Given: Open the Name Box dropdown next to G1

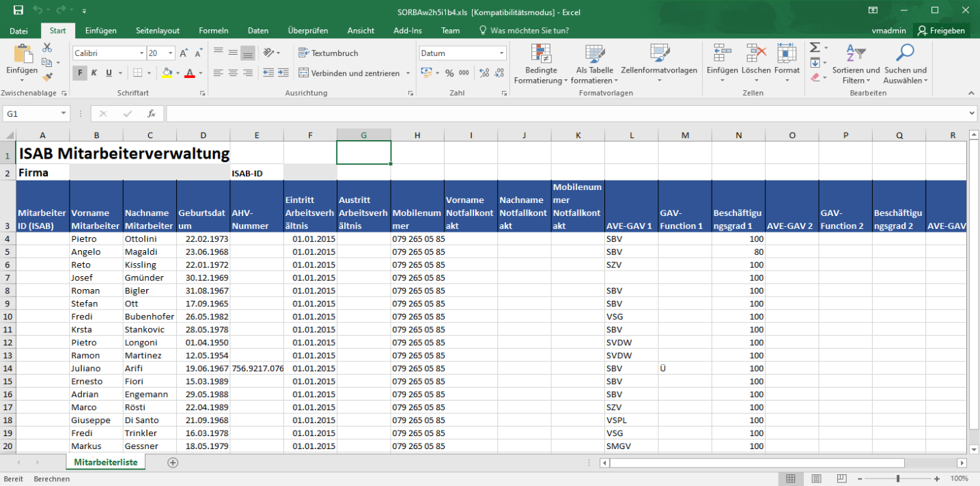Looking at the screenshot, I should [64, 114].
